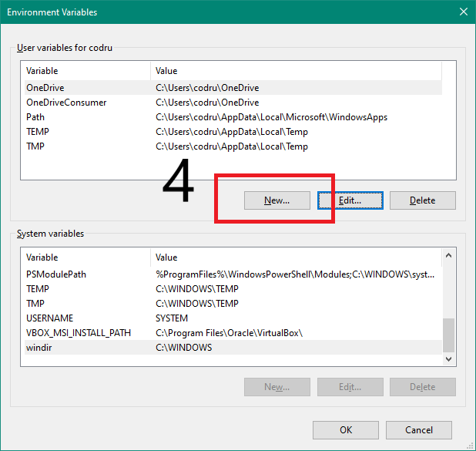This screenshot has height=451, width=476.
Task: Click Edit button for user variables
Action: 350,200
